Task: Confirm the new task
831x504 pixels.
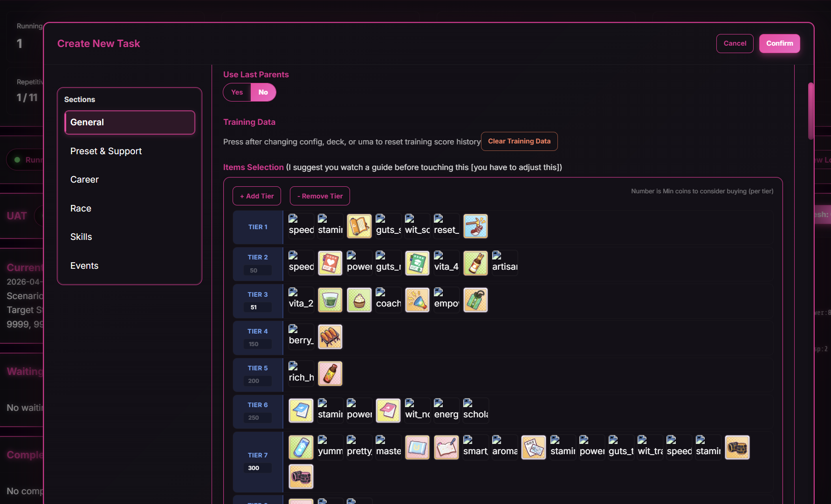Action: pos(780,43)
